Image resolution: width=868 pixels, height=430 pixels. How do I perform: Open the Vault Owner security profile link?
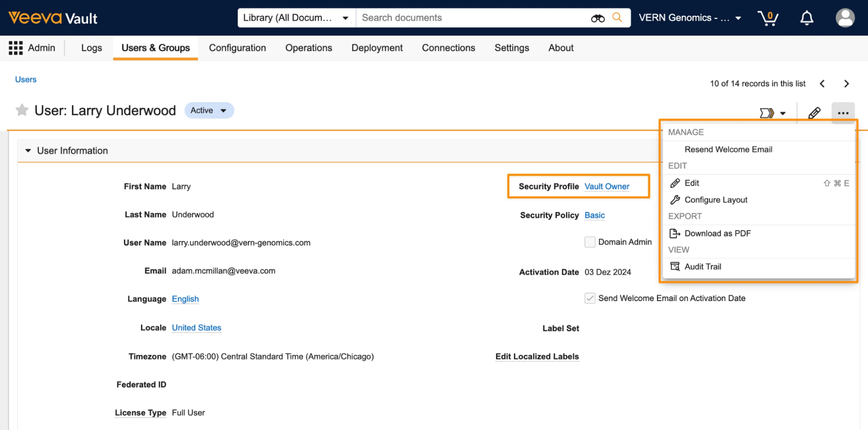(607, 187)
